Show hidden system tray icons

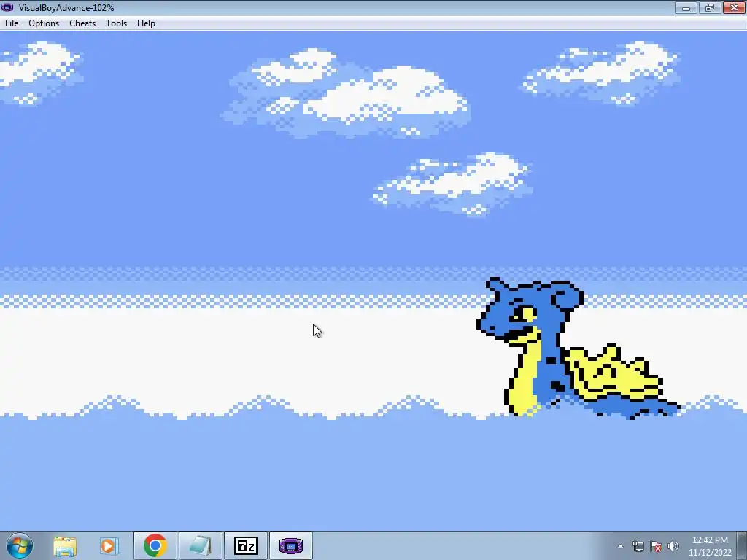coord(620,546)
